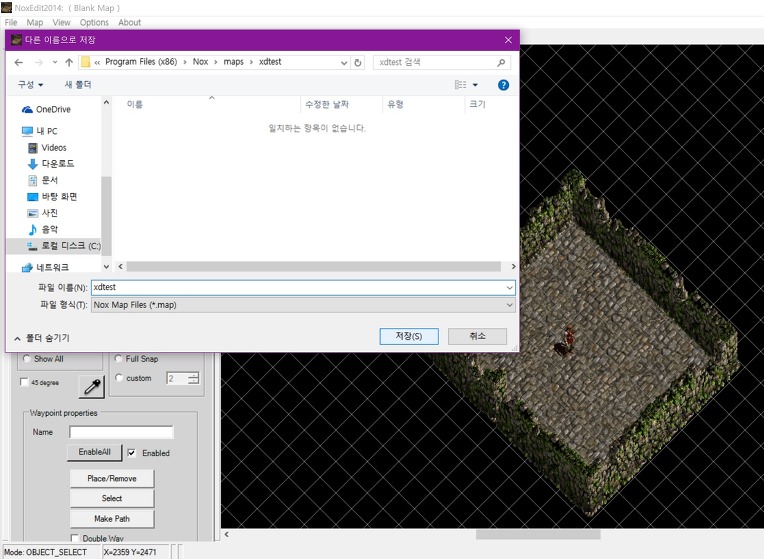Change view layout icon in dialog toolbar

pos(461,85)
